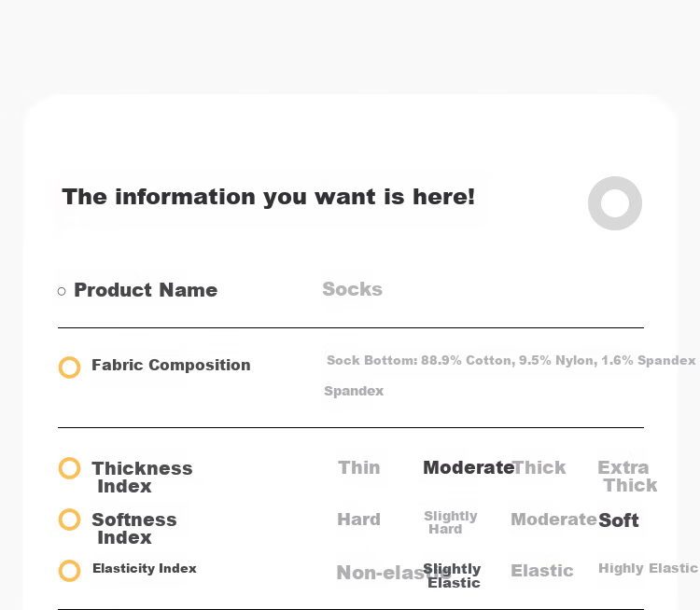This screenshot has height=610, width=700.
Task: Click the small circle bullet before Product Name
Action: (x=62, y=291)
